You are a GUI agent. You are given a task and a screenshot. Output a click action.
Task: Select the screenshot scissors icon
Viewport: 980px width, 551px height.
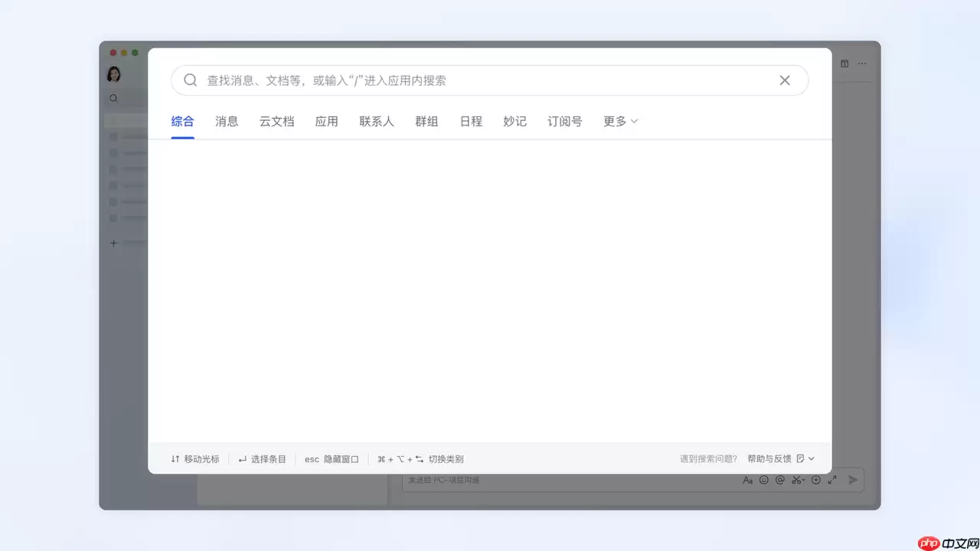[x=795, y=480]
